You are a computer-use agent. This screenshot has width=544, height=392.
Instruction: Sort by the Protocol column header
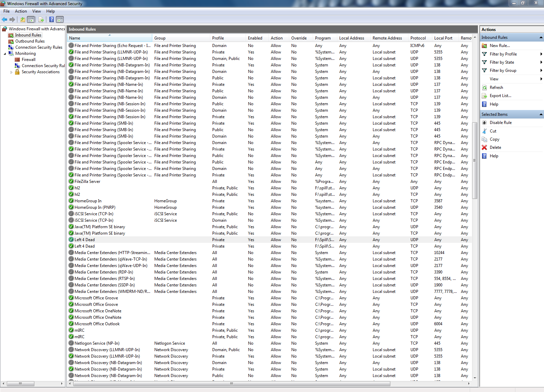420,38
